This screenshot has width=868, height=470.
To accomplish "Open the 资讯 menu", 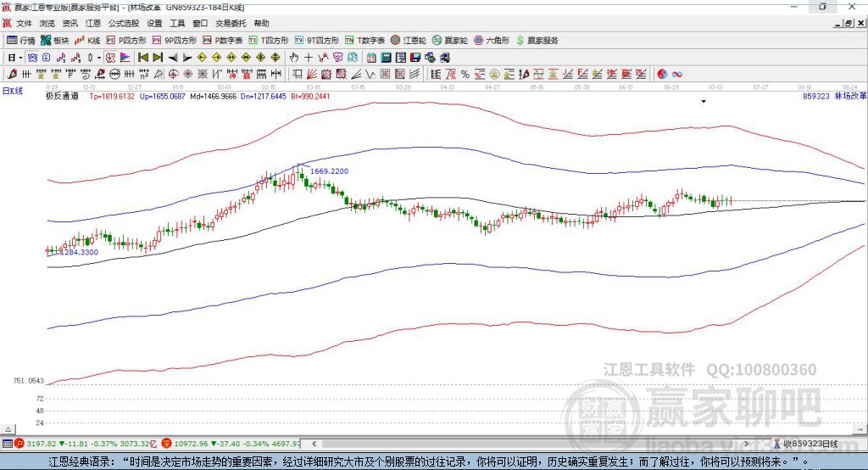I will (70, 23).
